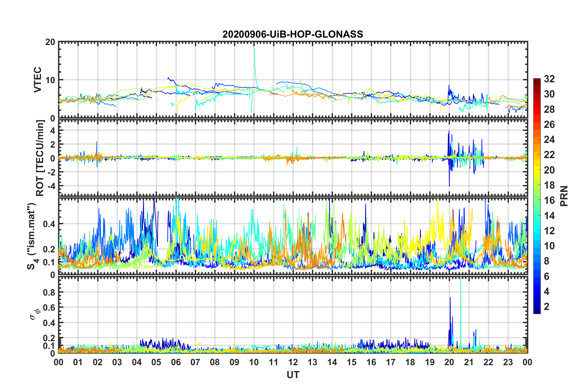This screenshot has height=392, width=586.
Task: Click colorbar PRN value 18
Action: [549, 185]
